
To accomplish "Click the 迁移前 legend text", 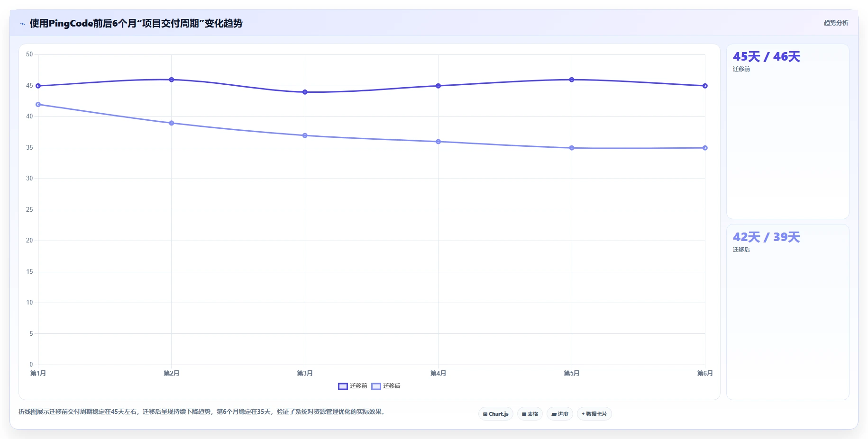I will point(358,386).
